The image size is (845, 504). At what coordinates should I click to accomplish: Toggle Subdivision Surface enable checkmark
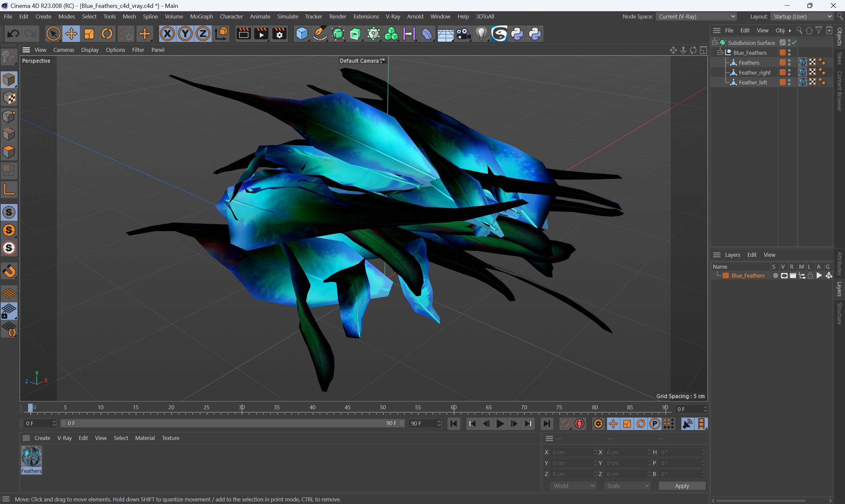[795, 43]
